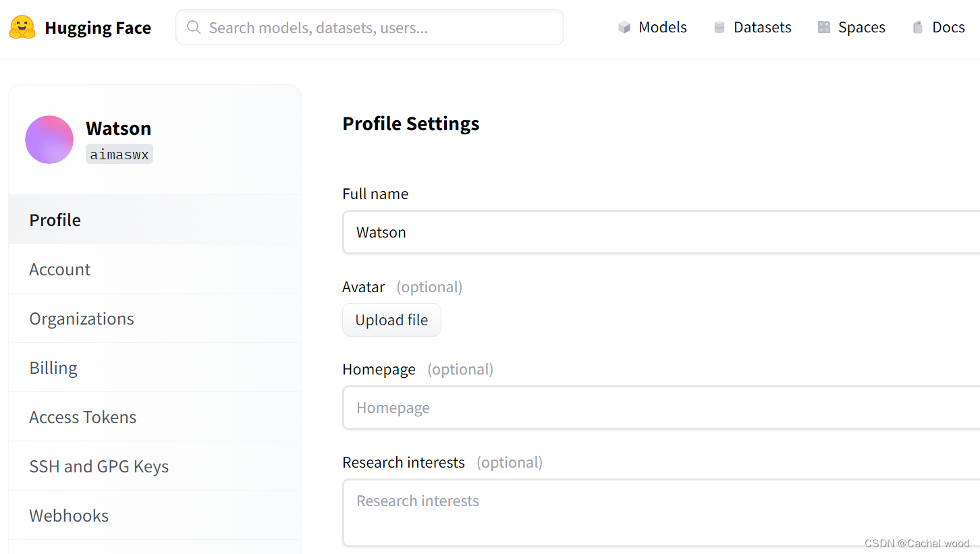This screenshot has height=554, width=980.
Task: Click the Docs book icon
Action: pyautogui.click(x=918, y=28)
